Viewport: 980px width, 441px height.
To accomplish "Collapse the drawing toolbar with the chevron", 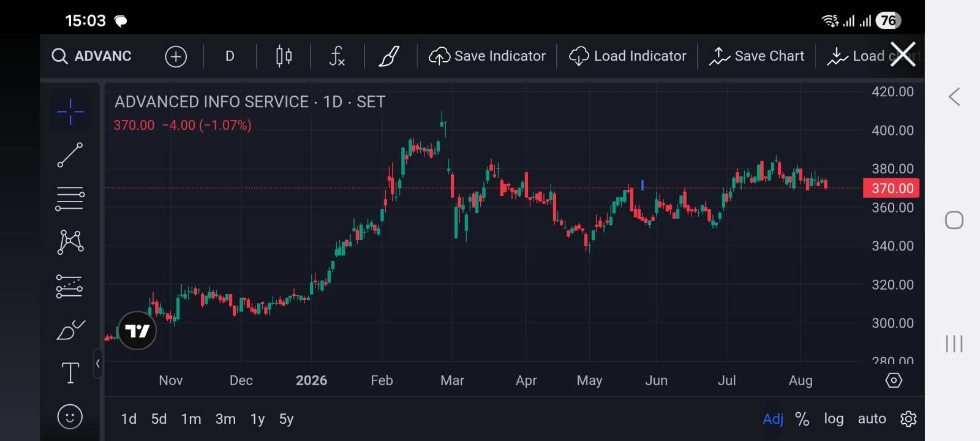I will coord(98,364).
